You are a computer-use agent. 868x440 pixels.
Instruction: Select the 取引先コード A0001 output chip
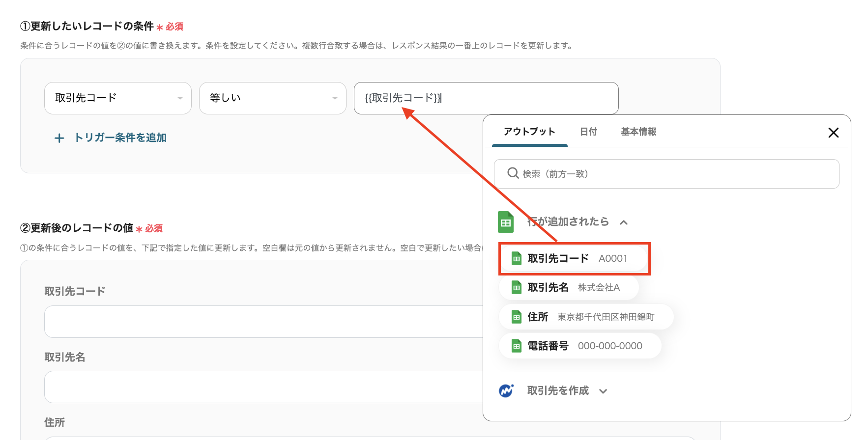573,258
